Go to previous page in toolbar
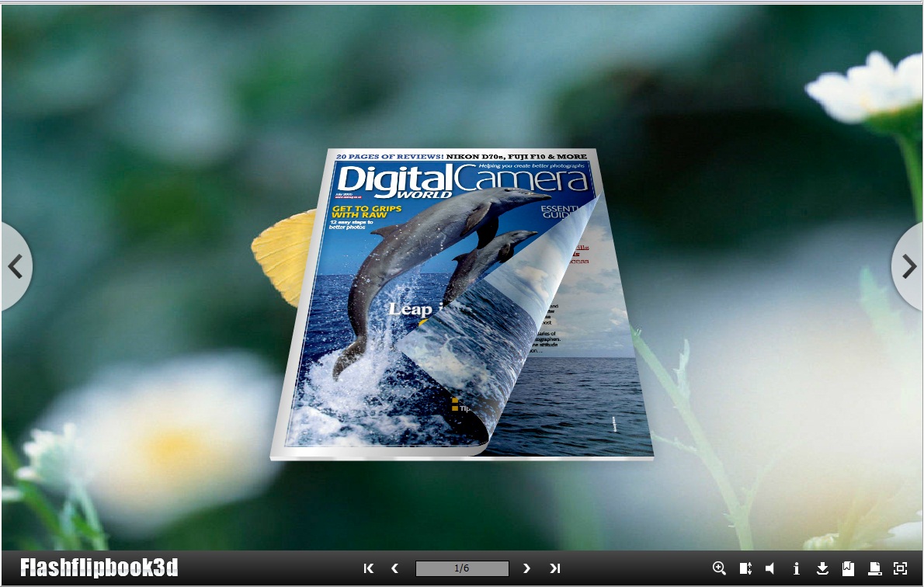This screenshot has width=924, height=587. (x=394, y=568)
